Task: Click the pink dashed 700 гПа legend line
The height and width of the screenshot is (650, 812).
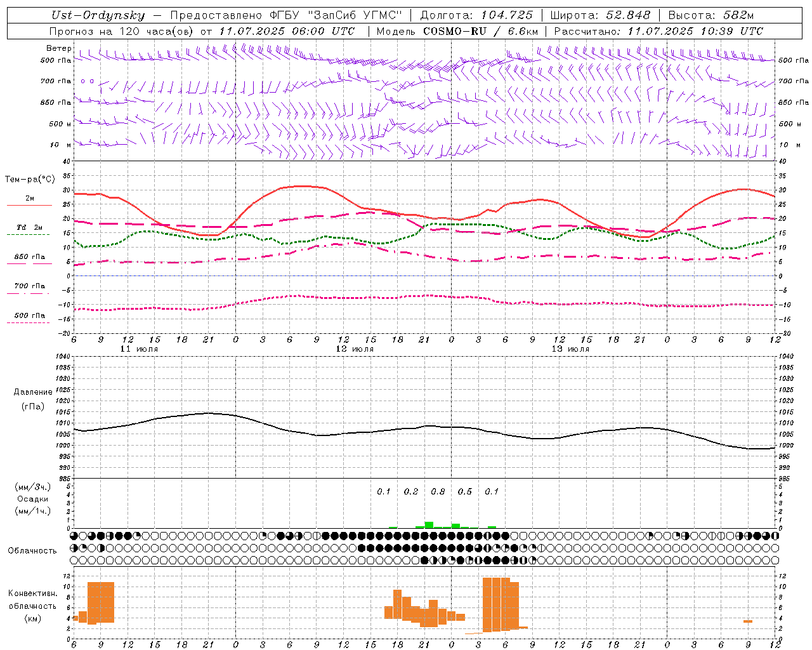Action: coord(28,293)
